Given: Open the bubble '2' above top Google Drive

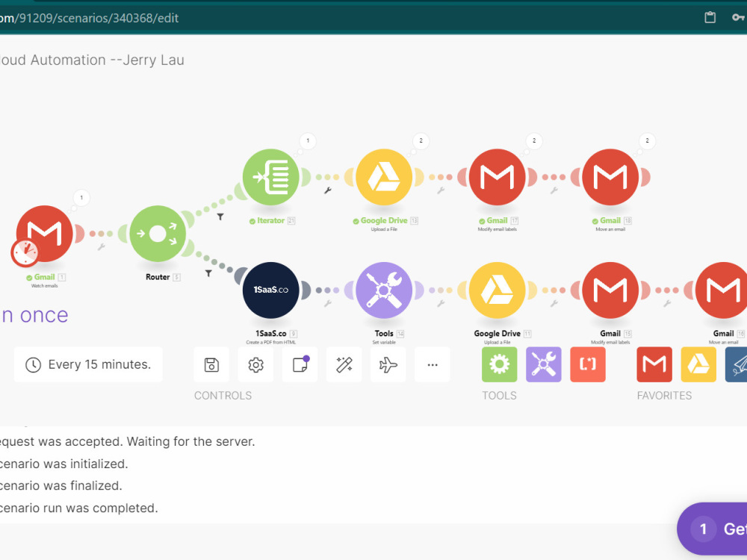Looking at the screenshot, I should click(421, 141).
